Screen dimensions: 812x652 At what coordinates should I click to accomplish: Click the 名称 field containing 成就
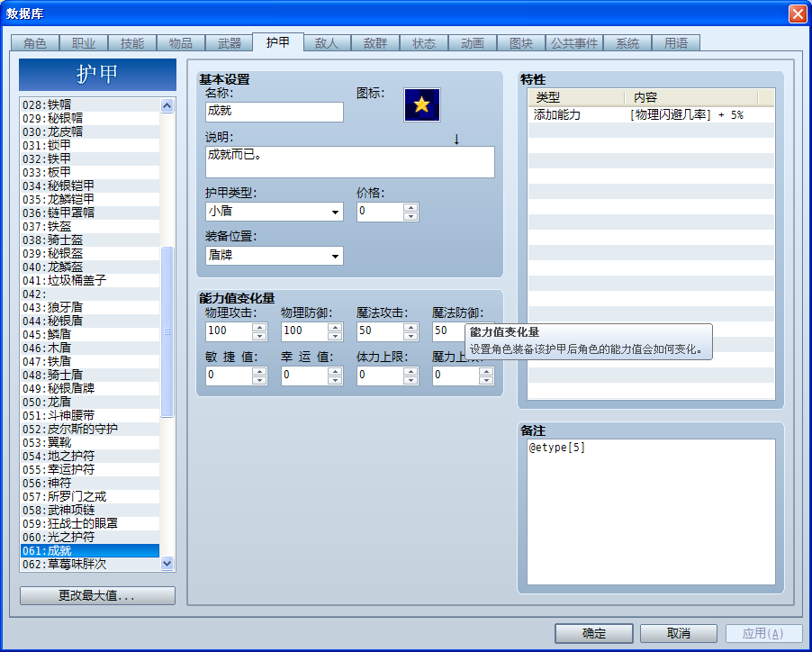274,112
